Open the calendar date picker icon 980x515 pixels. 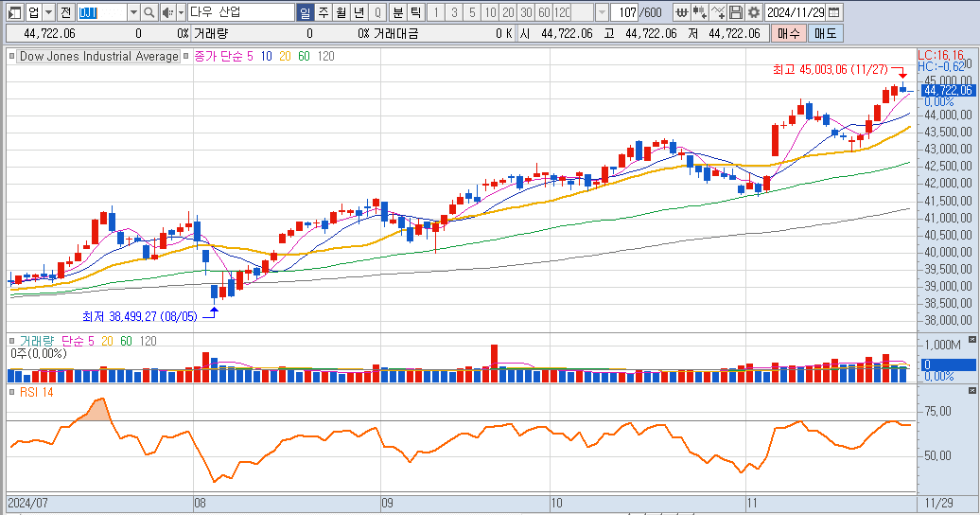point(833,12)
